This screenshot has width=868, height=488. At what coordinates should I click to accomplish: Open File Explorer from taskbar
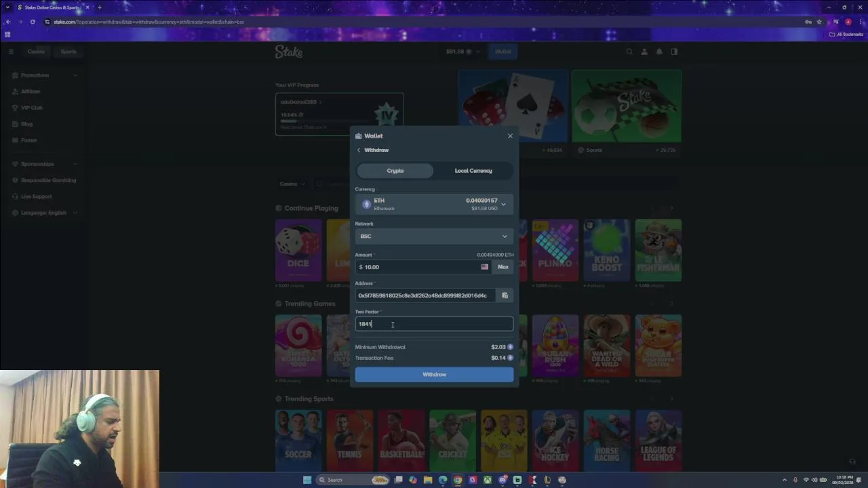coord(428,480)
